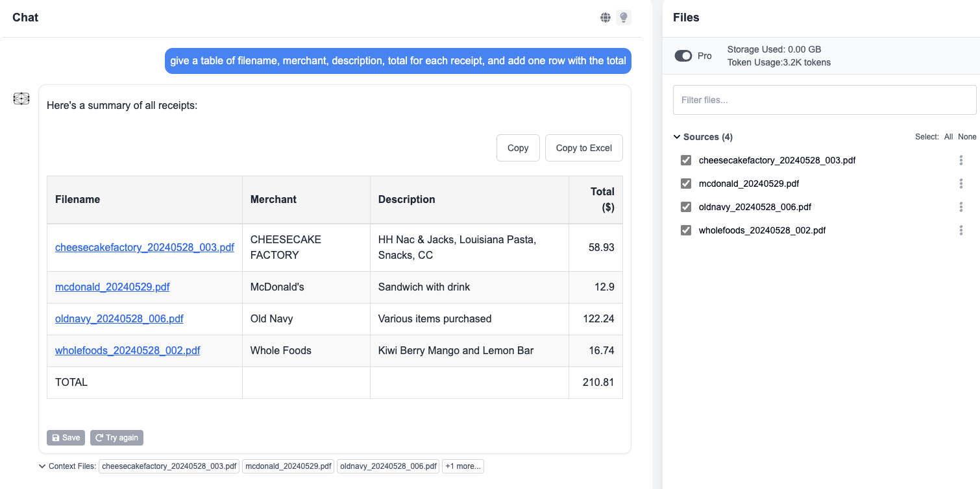Image resolution: width=980 pixels, height=489 pixels.
Task: Click the CHEESECAKE FACTORY merchant cell
Action: point(306,247)
